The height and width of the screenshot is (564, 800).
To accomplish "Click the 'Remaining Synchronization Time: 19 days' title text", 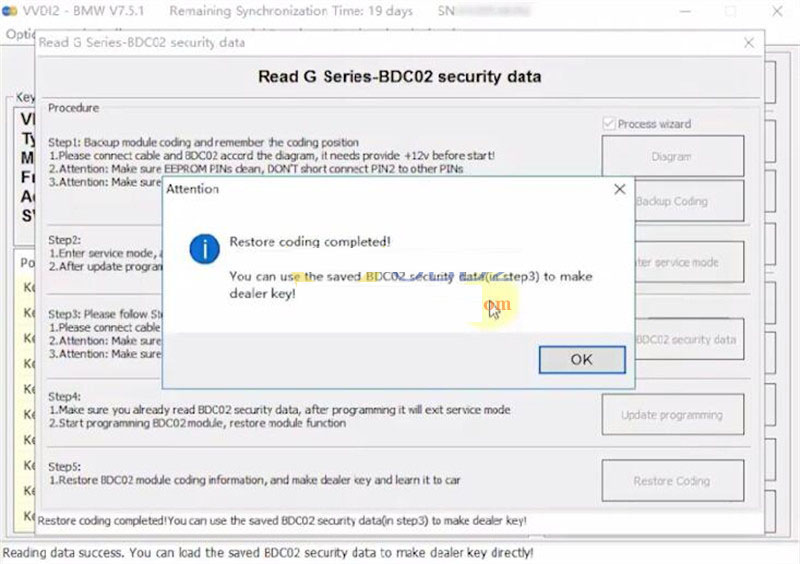I will pos(291,11).
